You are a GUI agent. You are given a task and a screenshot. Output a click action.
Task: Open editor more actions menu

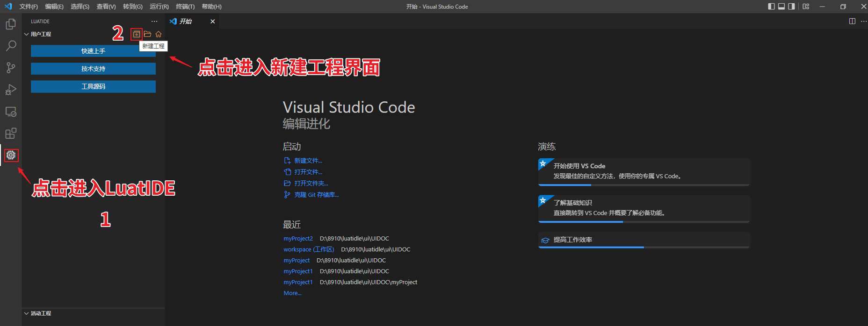click(x=863, y=21)
